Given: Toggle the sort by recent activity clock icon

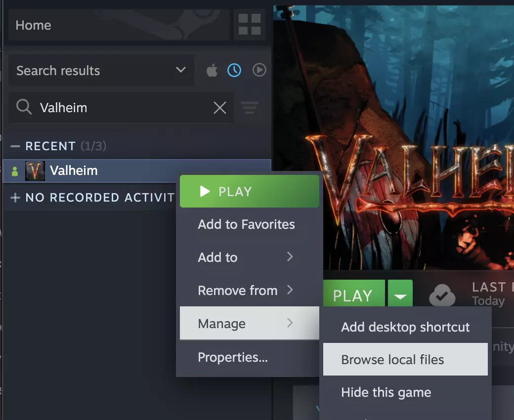Looking at the screenshot, I should tap(234, 70).
